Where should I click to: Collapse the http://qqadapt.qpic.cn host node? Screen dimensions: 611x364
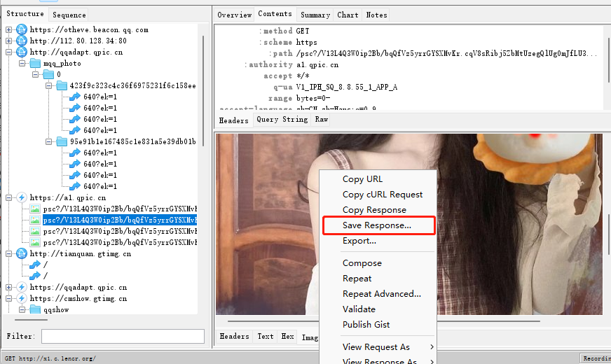pyautogui.click(x=9, y=52)
